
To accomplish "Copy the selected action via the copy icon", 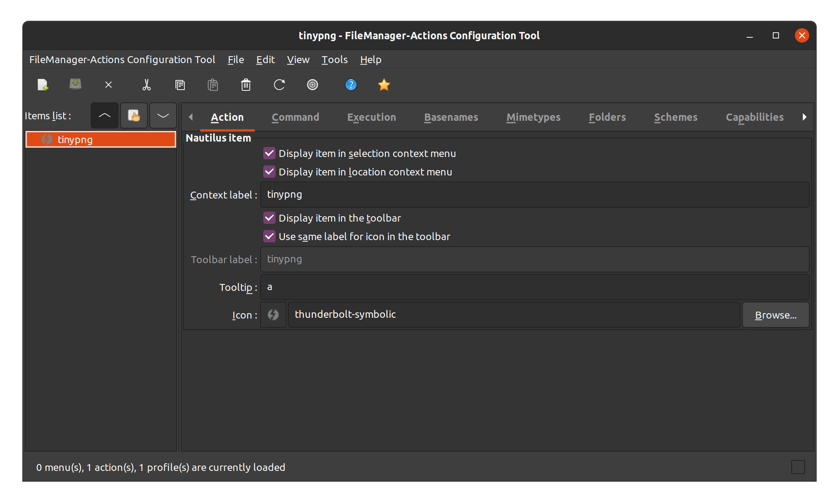I will pyautogui.click(x=180, y=85).
